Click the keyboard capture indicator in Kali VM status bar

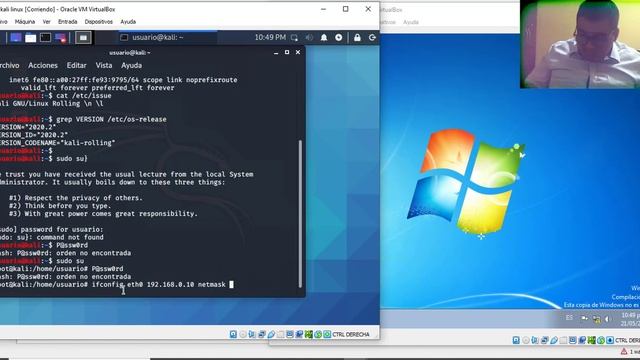[x=327, y=334]
